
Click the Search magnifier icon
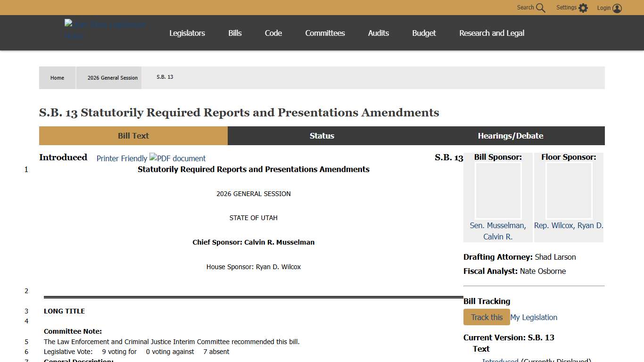pyautogui.click(x=540, y=8)
